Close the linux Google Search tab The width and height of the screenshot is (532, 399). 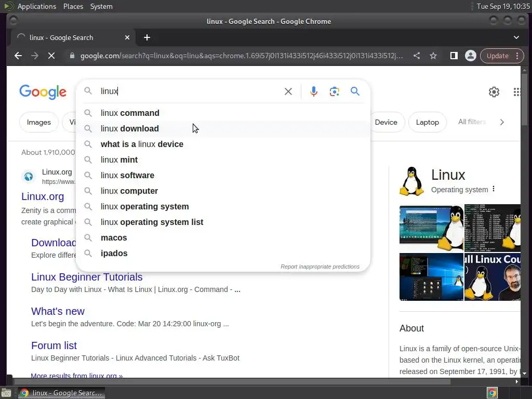[127, 37]
